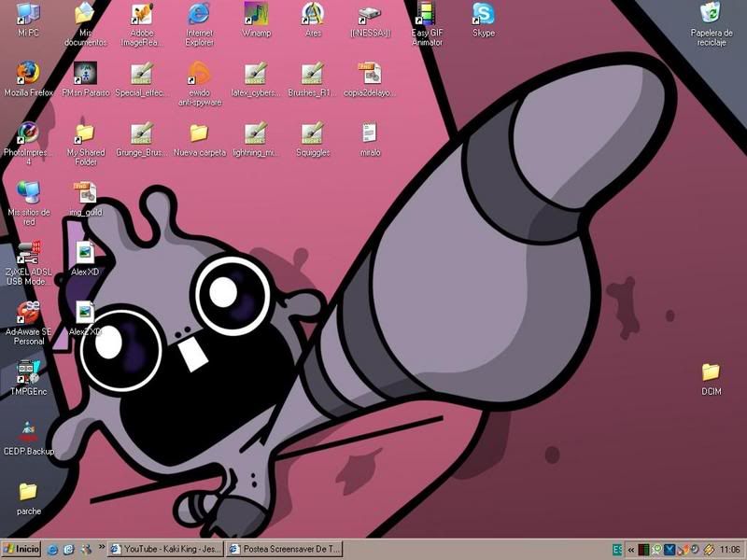Click the 11:06 system clock
This screenshot has height=560, width=747.
(729, 550)
